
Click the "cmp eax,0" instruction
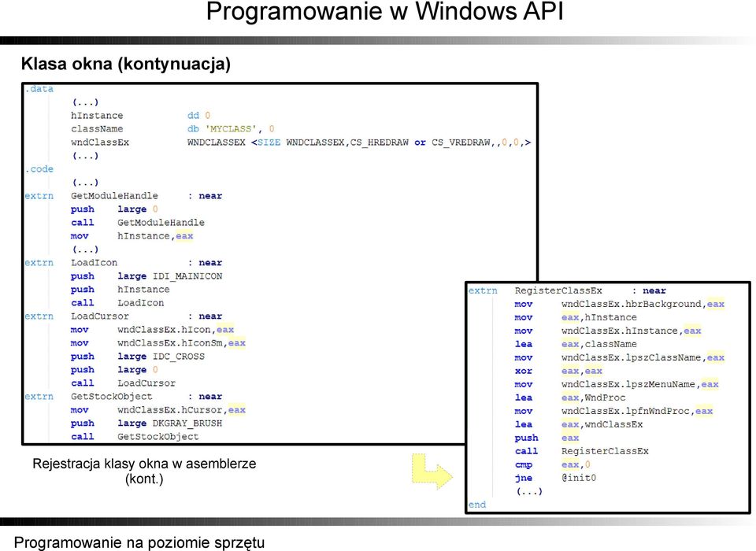click(x=553, y=464)
